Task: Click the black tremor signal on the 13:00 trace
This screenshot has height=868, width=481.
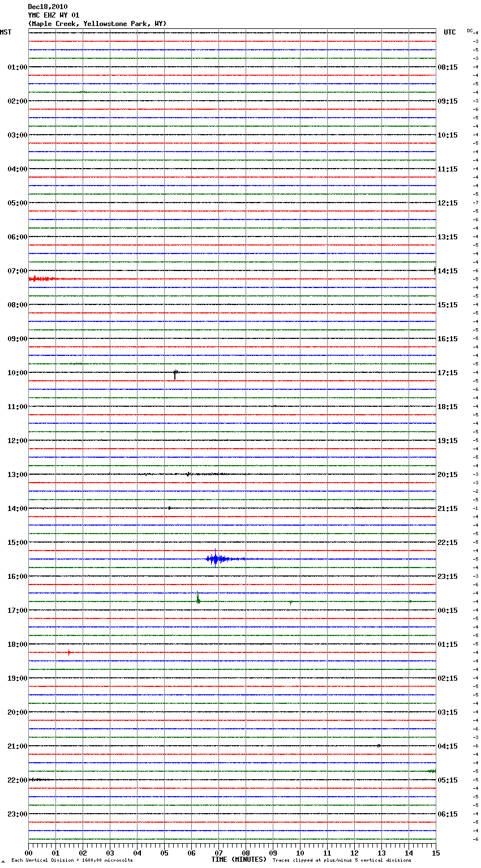Action: click(188, 474)
